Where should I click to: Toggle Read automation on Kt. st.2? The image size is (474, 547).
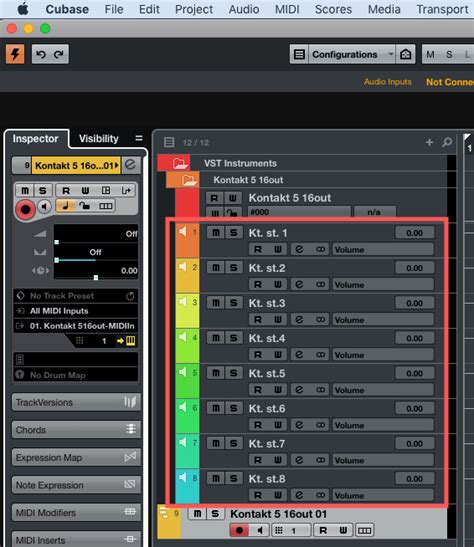click(x=258, y=284)
